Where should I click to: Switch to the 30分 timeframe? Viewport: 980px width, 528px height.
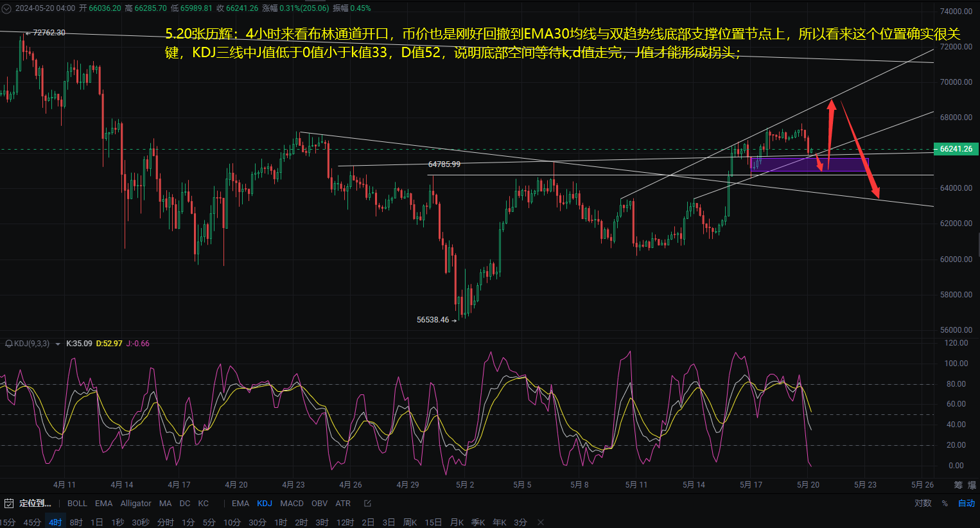(258, 522)
